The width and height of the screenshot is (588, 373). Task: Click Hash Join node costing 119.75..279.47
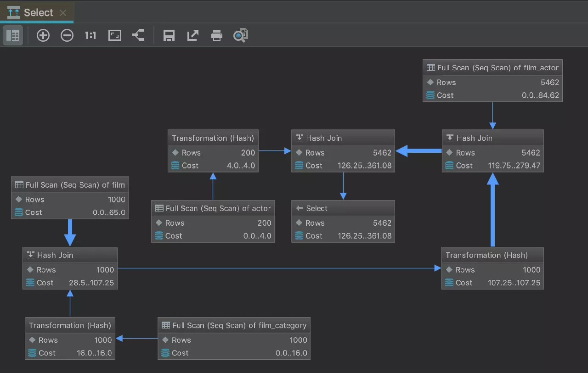click(492, 138)
